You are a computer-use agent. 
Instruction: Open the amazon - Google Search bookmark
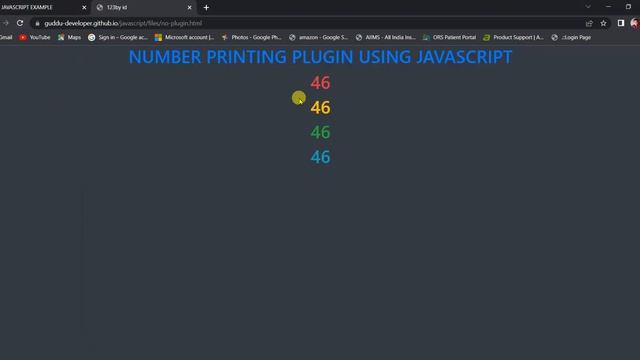318,37
